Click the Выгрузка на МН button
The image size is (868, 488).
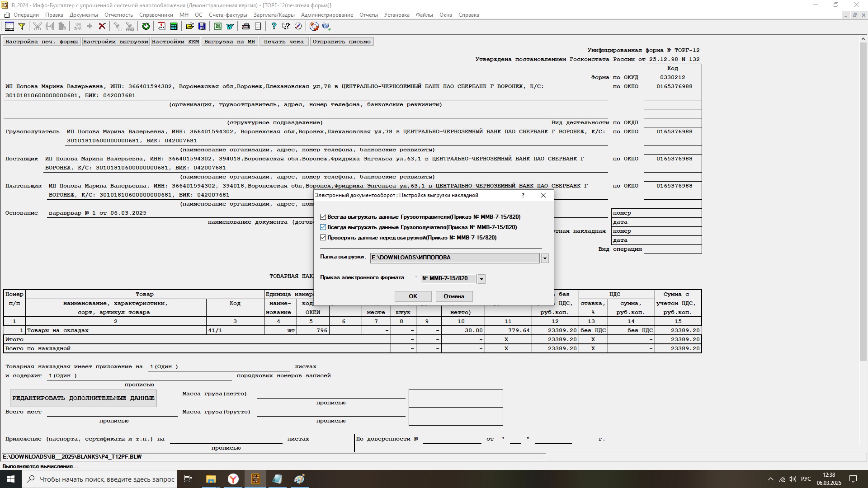(x=230, y=42)
